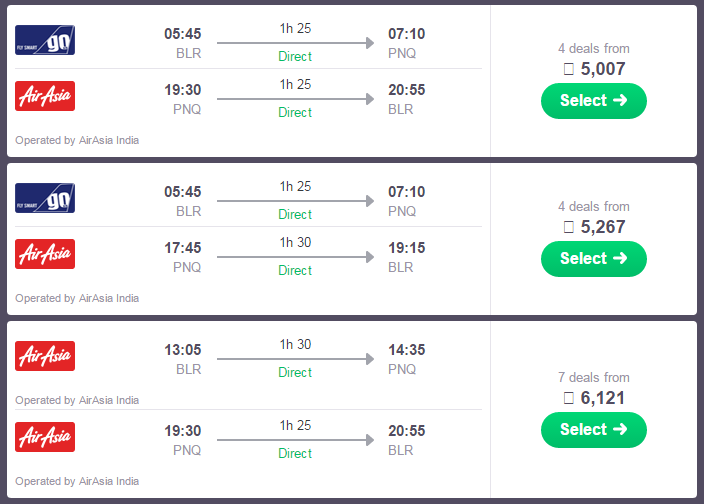Open the "4 deals from" text above 5,267
The height and width of the screenshot is (504, 704).
(594, 206)
